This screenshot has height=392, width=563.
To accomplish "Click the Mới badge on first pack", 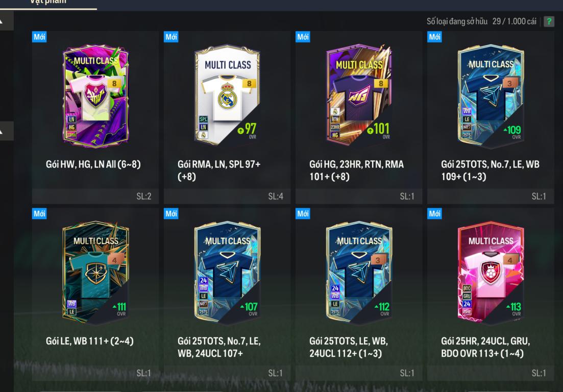I will [39, 37].
